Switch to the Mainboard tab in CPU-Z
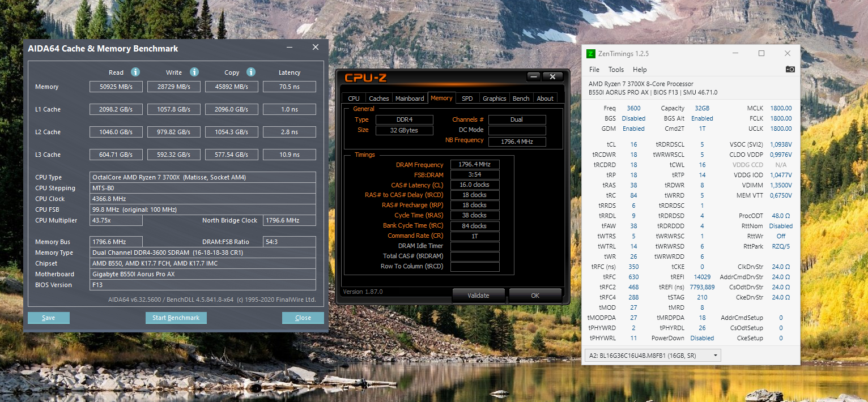 [410, 98]
